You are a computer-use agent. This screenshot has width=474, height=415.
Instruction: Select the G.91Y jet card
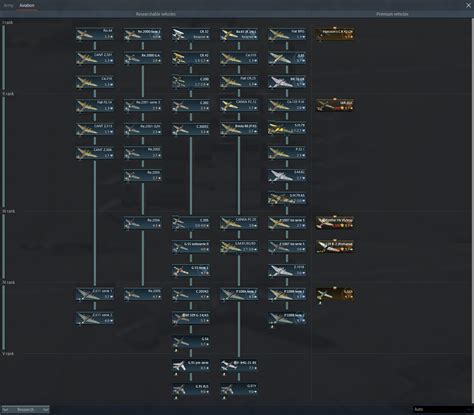[x=239, y=389]
